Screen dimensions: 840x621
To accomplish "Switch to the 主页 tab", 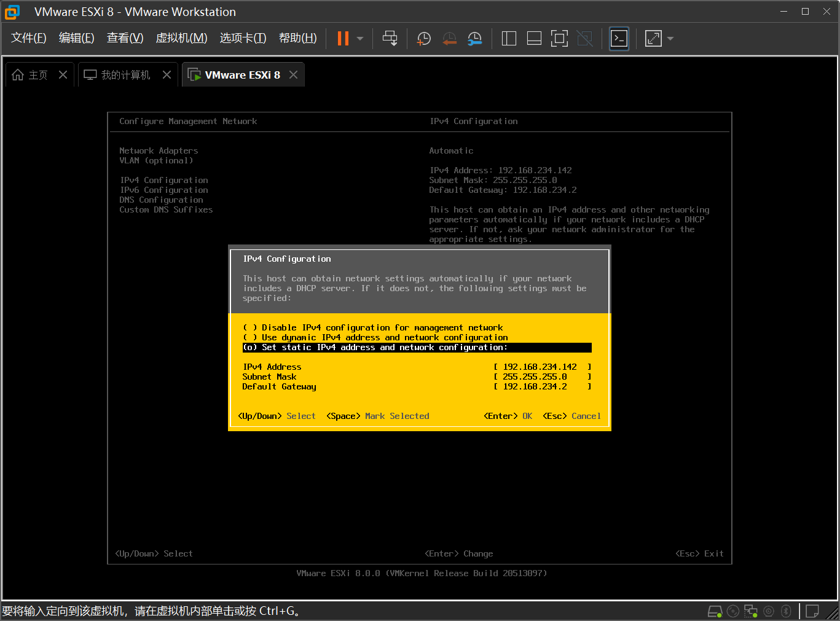I will pos(38,75).
